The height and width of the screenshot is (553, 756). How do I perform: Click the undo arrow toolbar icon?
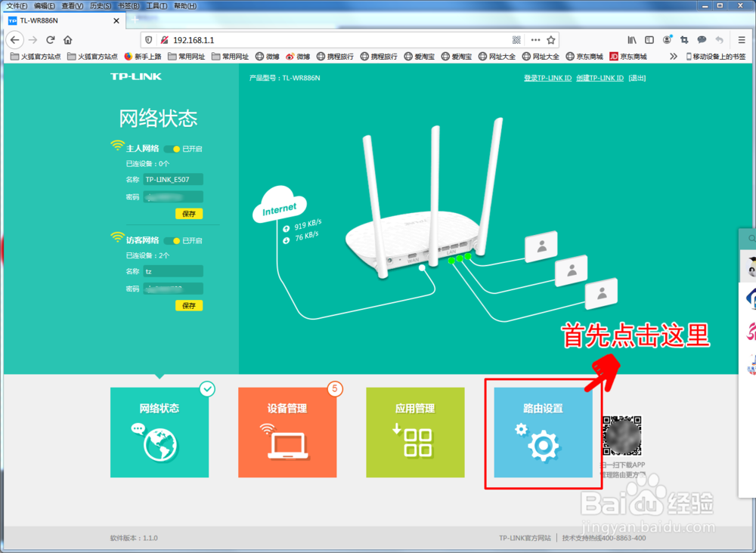pyautogui.click(x=720, y=40)
